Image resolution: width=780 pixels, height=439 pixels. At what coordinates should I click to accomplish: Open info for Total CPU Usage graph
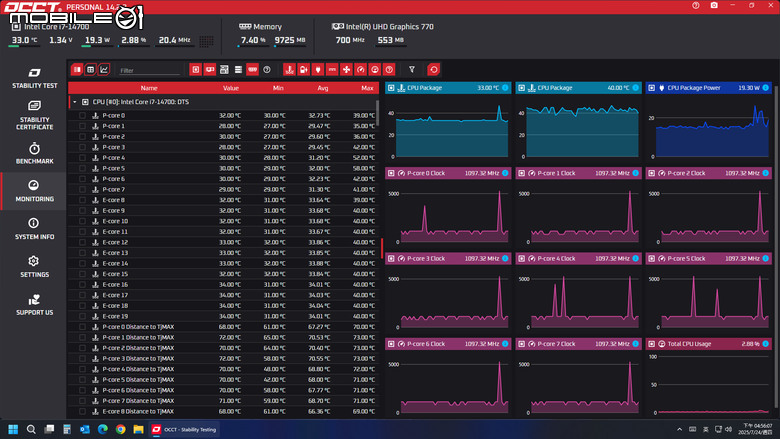pyautogui.click(x=766, y=344)
